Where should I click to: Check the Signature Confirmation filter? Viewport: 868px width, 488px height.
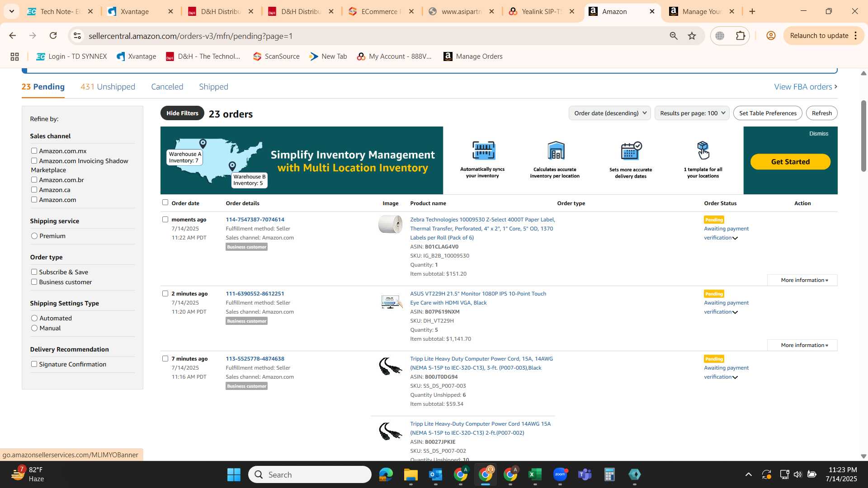tap(34, 364)
